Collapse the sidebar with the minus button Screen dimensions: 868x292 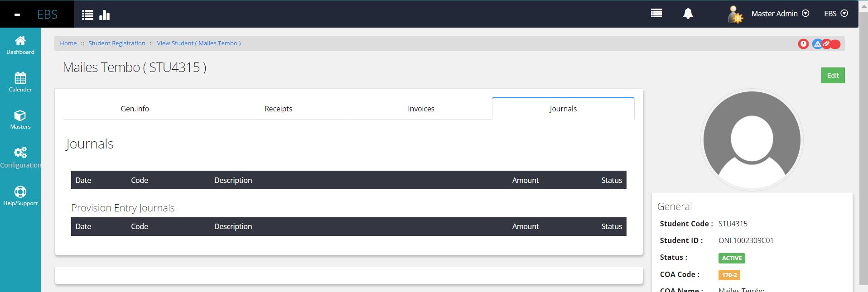click(17, 14)
